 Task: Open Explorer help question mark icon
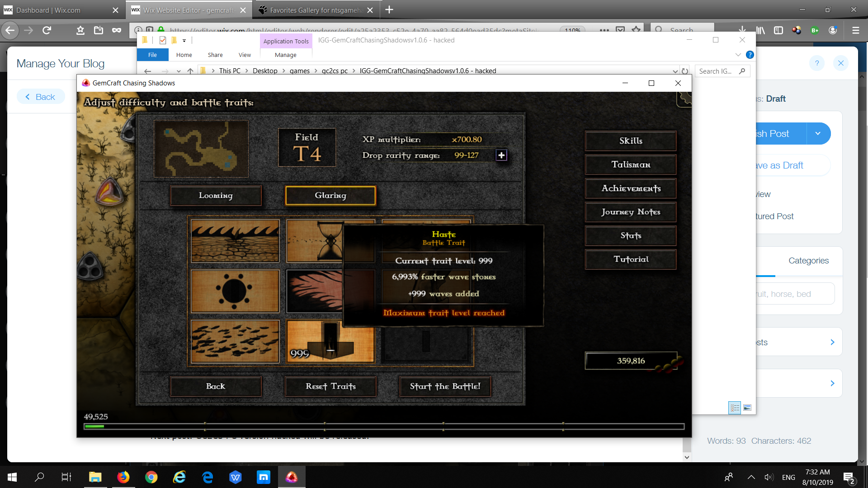pos(750,55)
